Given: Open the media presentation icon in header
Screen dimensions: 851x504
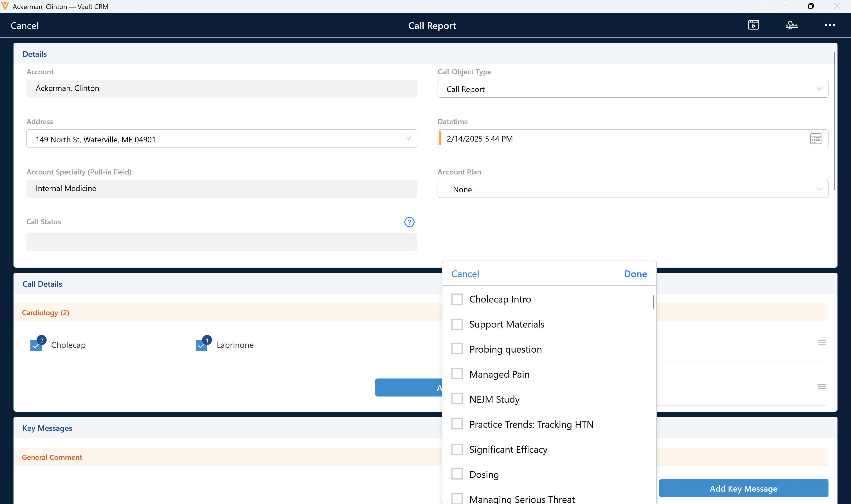Looking at the screenshot, I should (x=753, y=25).
